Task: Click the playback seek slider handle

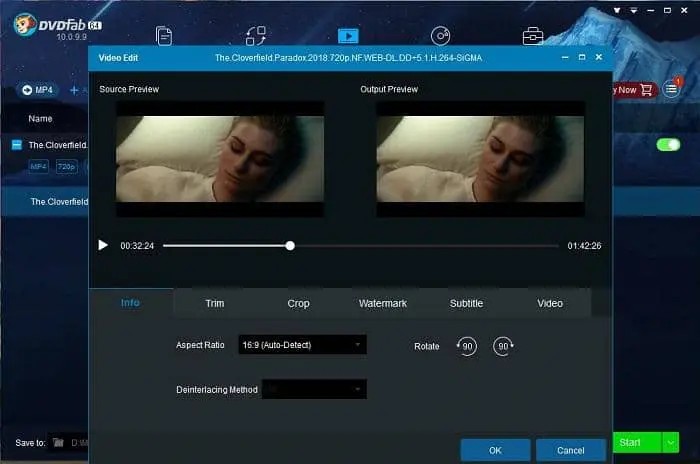Action: 290,246
